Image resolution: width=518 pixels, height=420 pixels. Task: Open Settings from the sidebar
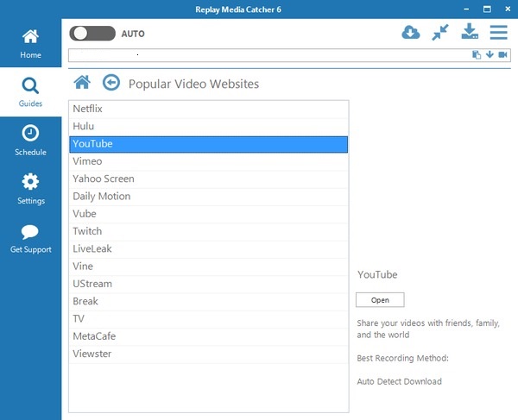point(30,189)
